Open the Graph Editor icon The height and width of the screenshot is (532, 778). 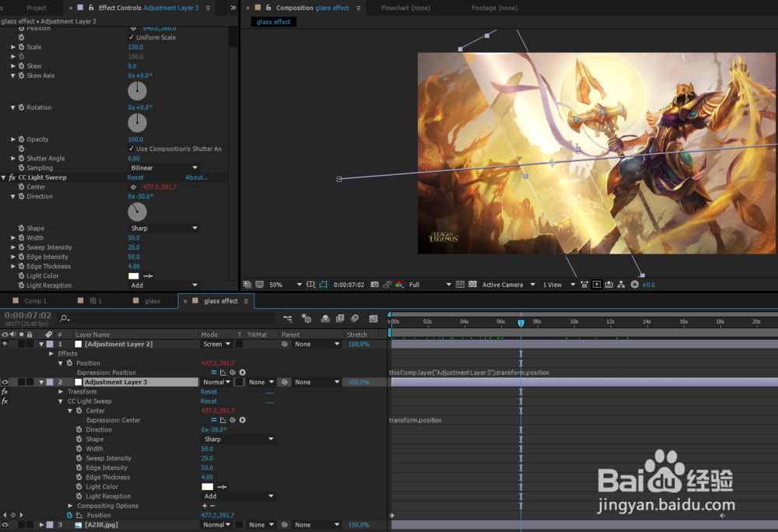pyautogui.click(x=373, y=318)
